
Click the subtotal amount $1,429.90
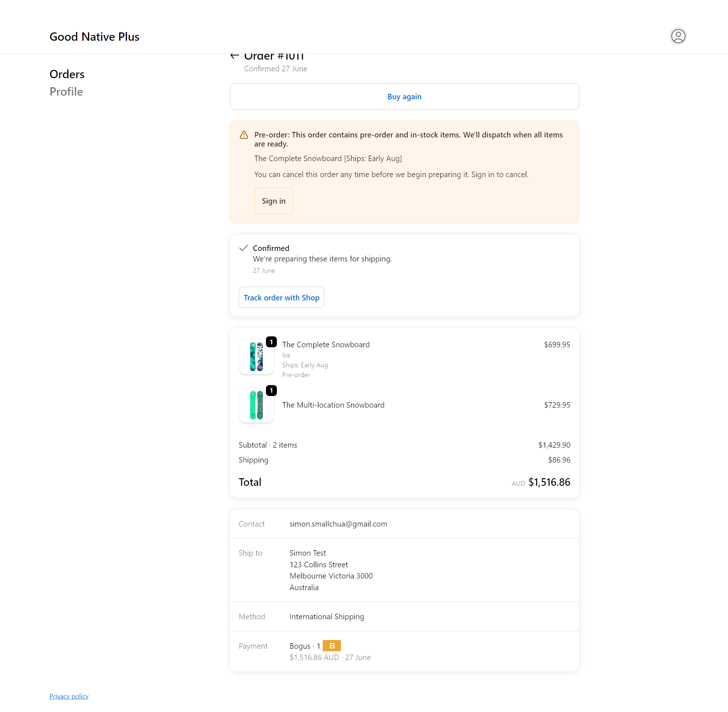[554, 445]
